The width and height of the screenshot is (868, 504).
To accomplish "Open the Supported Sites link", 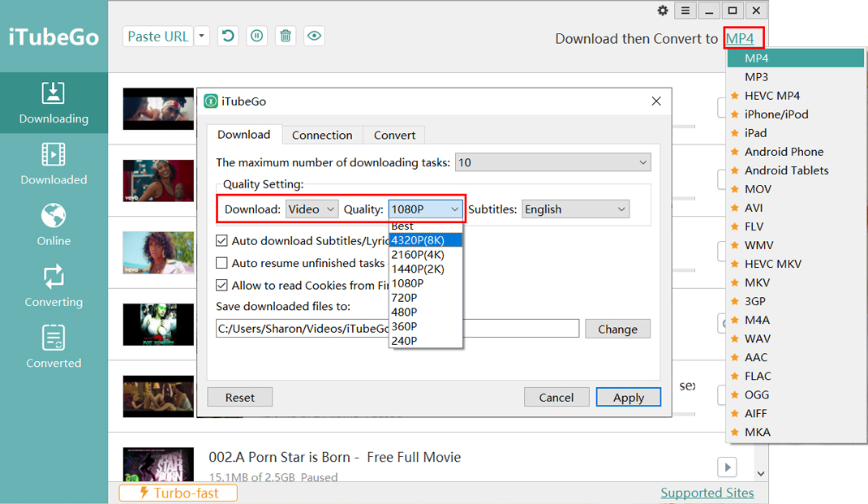I will tap(707, 493).
